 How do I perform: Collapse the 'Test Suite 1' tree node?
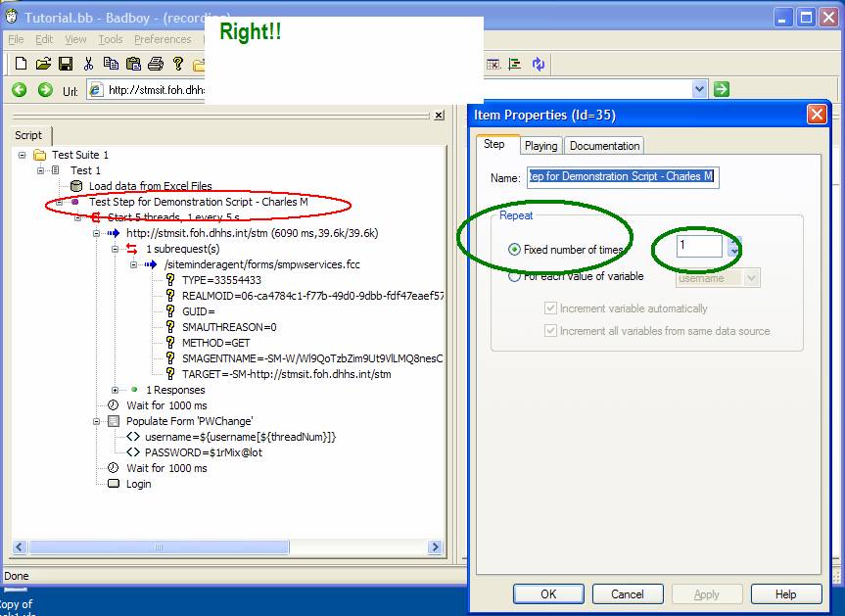[x=22, y=155]
